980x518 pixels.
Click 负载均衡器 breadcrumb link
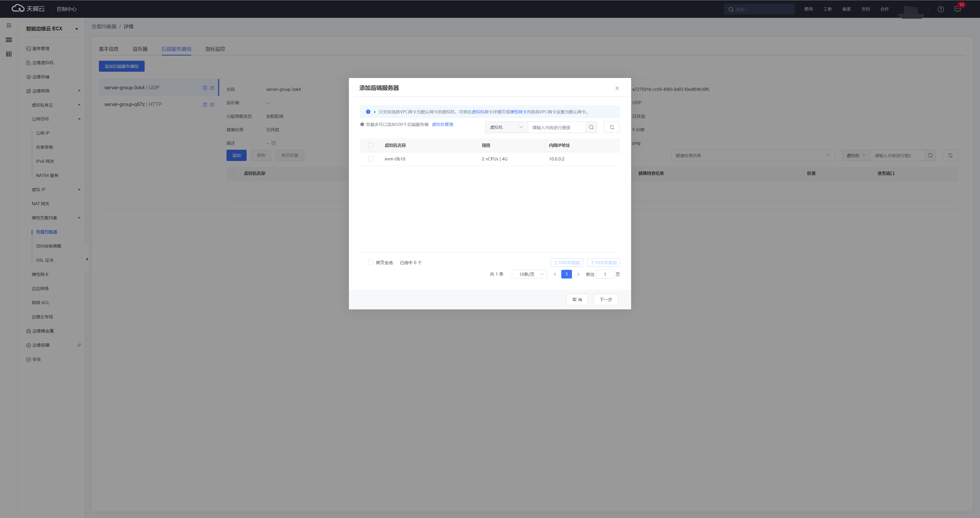click(104, 27)
